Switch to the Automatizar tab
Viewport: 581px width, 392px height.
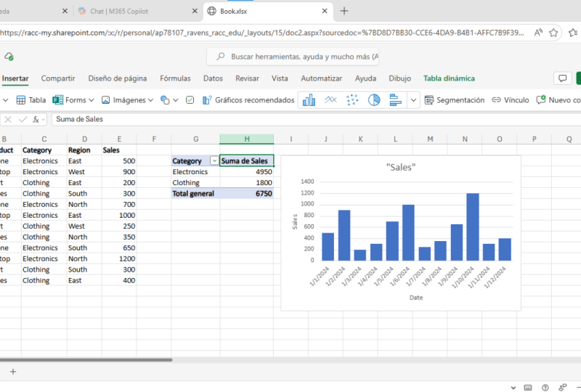pos(322,78)
